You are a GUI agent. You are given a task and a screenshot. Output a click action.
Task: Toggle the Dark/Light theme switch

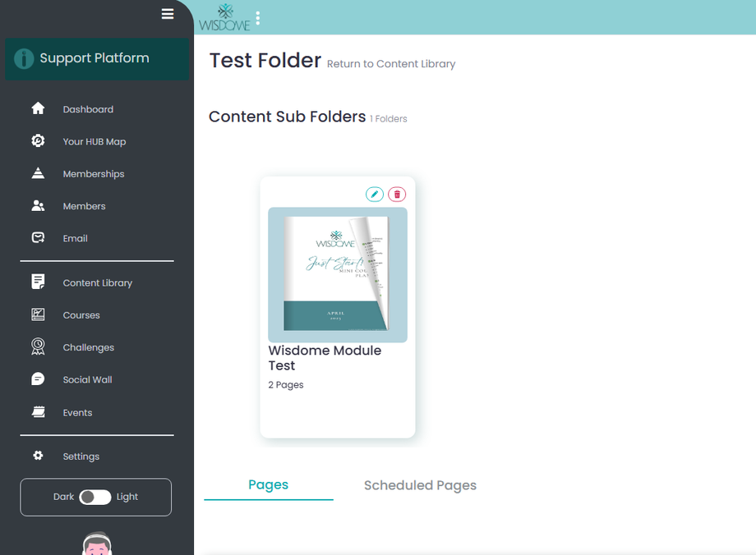click(x=95, y=497)
